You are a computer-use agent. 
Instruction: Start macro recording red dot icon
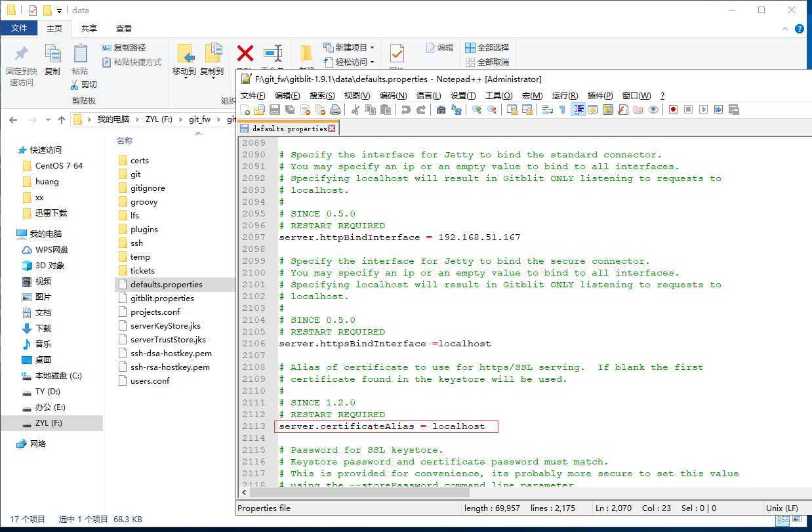(673, 110)
